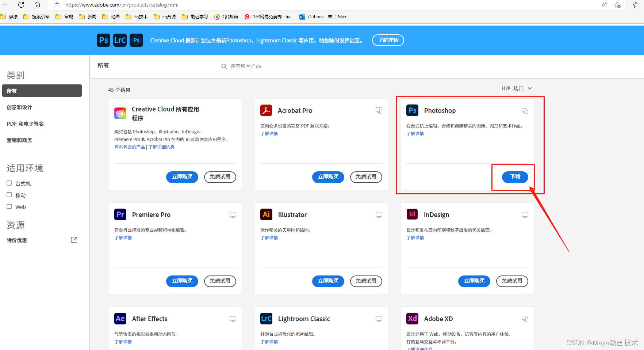644x350 pixels.
Task: Open the favorites list icon
Action: pos(636,5)
